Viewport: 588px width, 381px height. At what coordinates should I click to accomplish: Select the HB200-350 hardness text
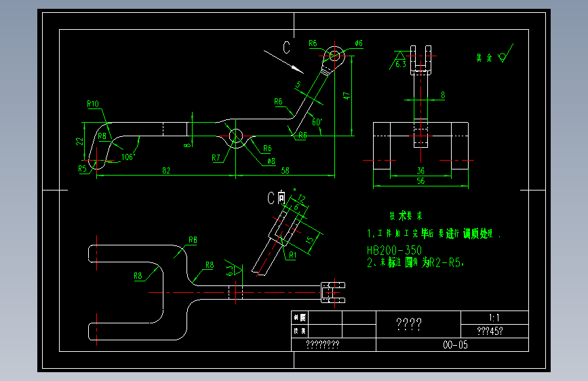coord(394,250)
